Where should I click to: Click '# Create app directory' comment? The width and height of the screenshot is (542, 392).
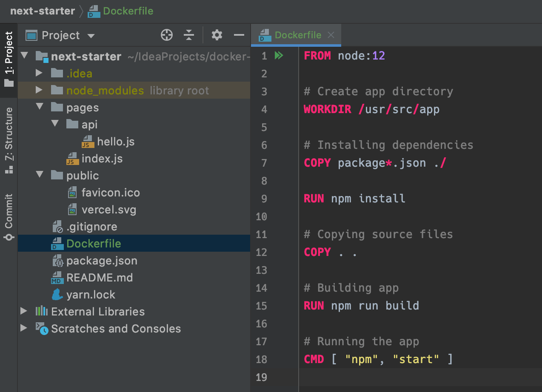[x=378, y=91]
